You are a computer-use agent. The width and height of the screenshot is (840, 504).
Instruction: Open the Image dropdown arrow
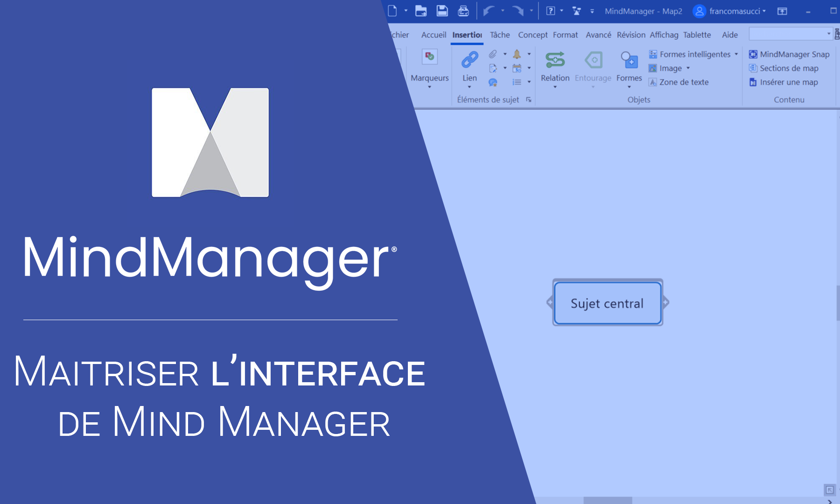tap(688, 68)
